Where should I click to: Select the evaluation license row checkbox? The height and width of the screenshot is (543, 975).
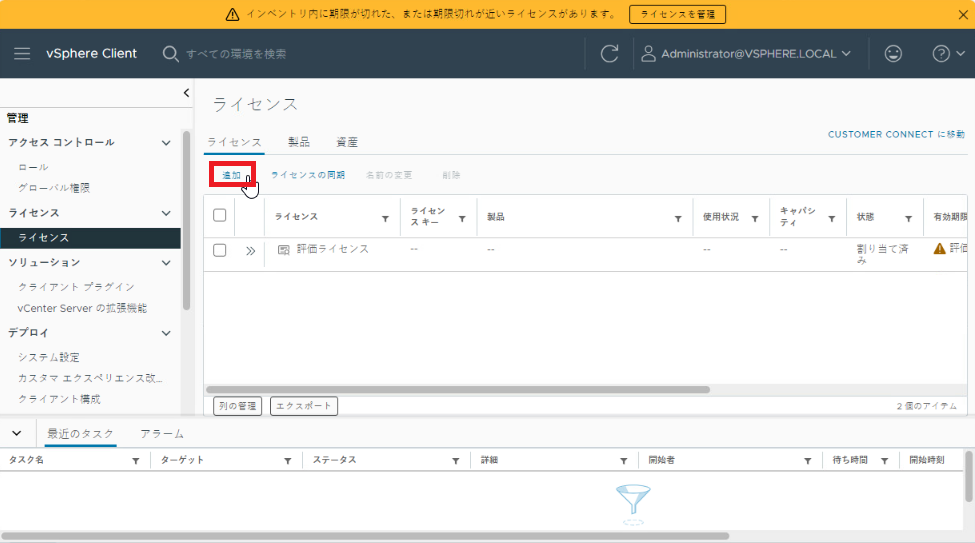(x=220, y=250)
